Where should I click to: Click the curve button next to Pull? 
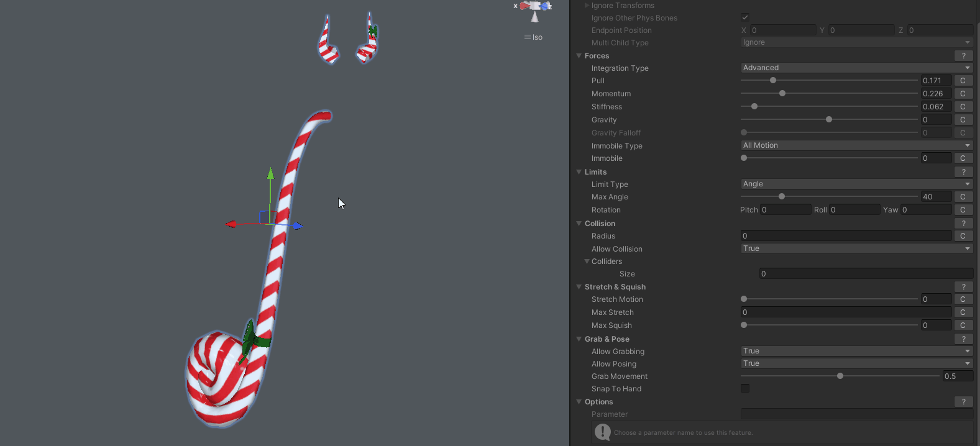pyautogui.click(x=963, y=81)
